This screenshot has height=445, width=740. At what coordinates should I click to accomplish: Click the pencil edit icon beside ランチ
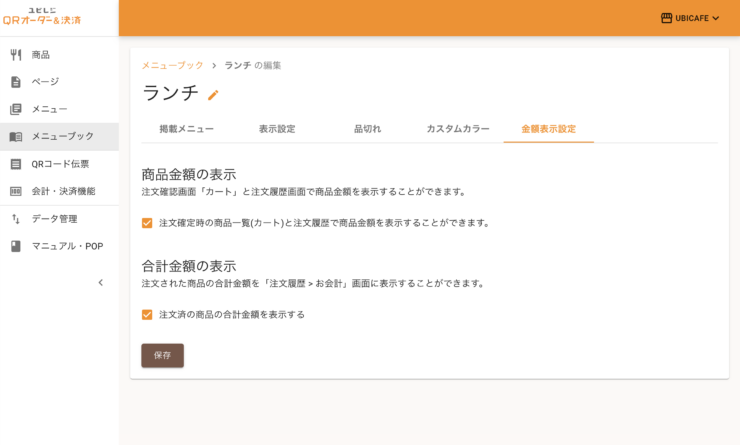(213, 95)
